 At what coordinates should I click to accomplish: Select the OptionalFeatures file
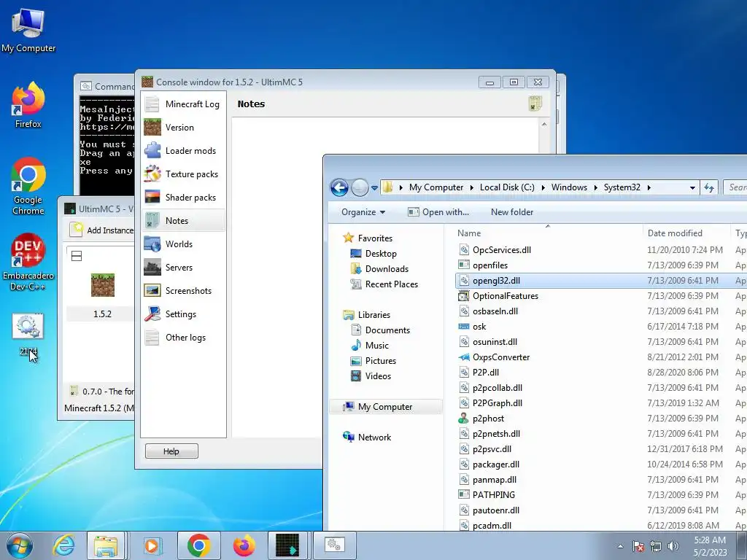pyautogui.click(x=601, y=296)
